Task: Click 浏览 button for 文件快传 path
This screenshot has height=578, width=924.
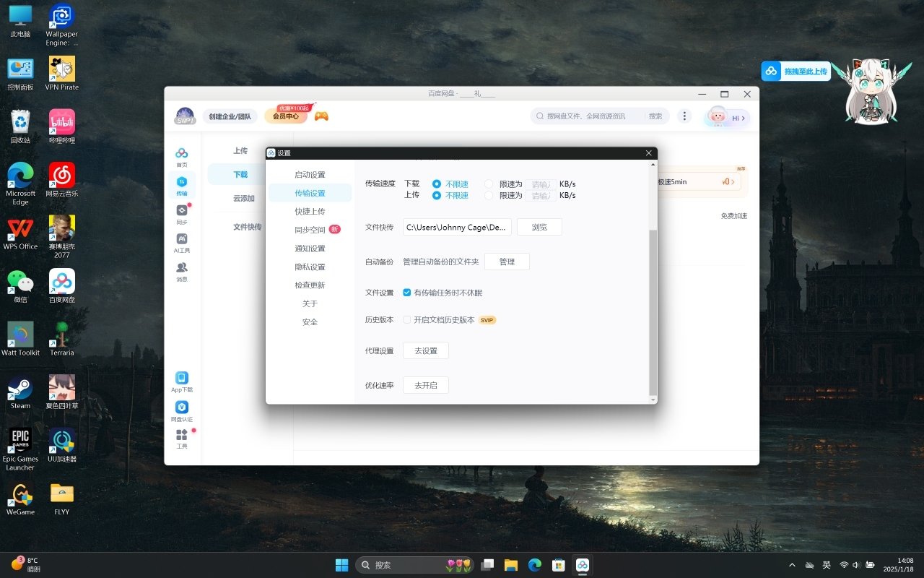Action: tap(539, 227)
